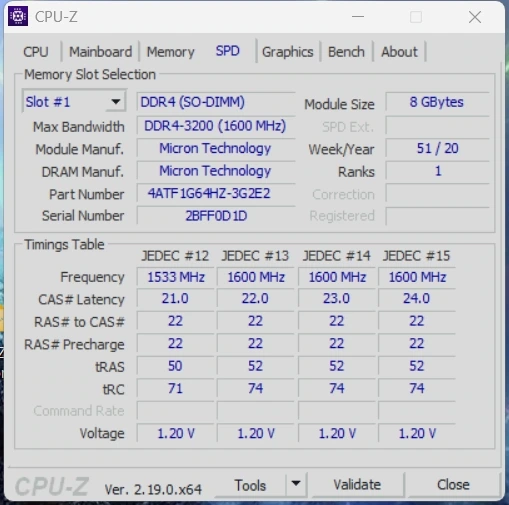Click the JEDEC #13 column header
Image resolution: width=509 pixels, height=505 pixels.
255,256
